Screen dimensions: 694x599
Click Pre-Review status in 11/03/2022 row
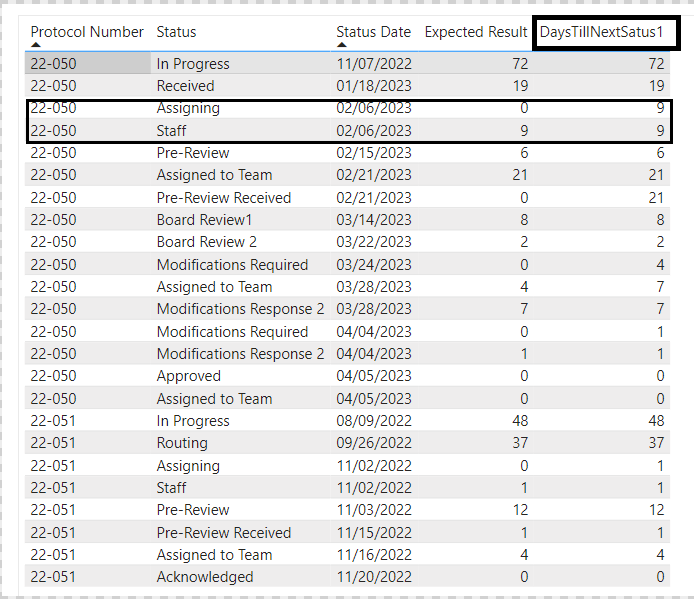tap(193, 510)
